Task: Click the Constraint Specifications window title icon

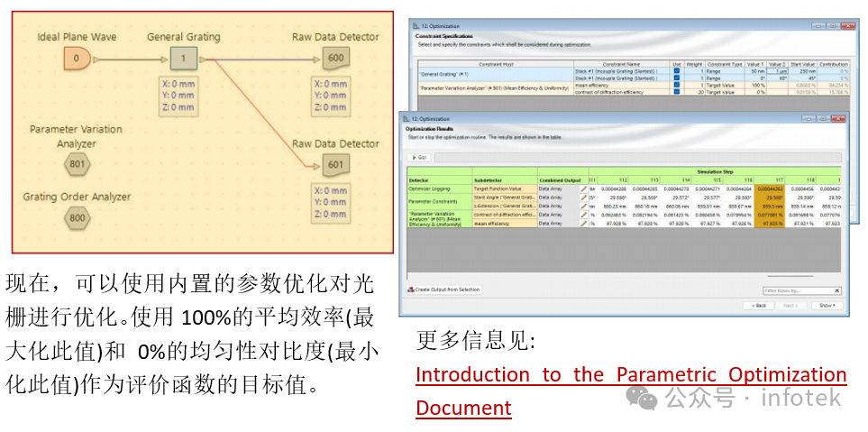Action: pos(416,26)
